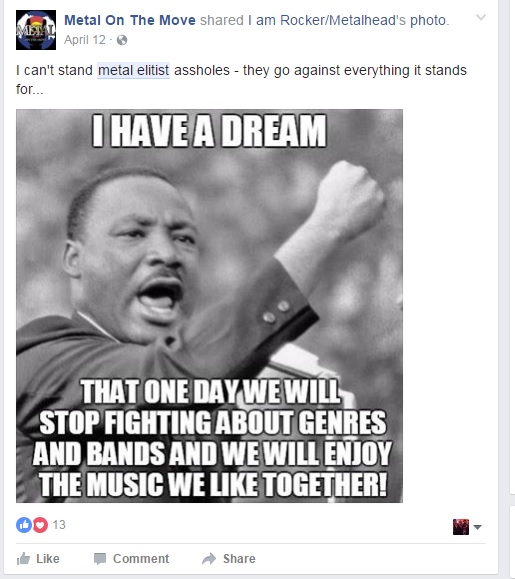
Task: Click the Metal On The Move page name
Action: [130, 20]
